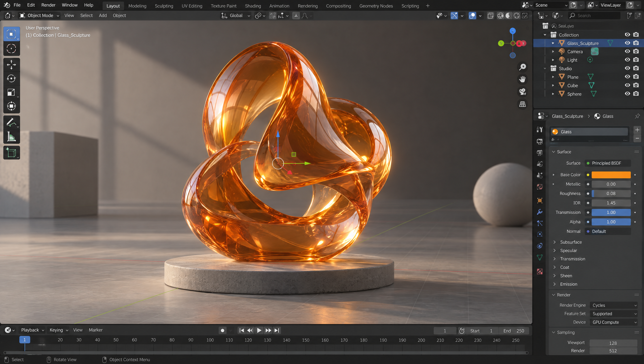Open the Object Mode dropdown
The height and width of the screenshot is (364, 644).
tap(40, 15)
